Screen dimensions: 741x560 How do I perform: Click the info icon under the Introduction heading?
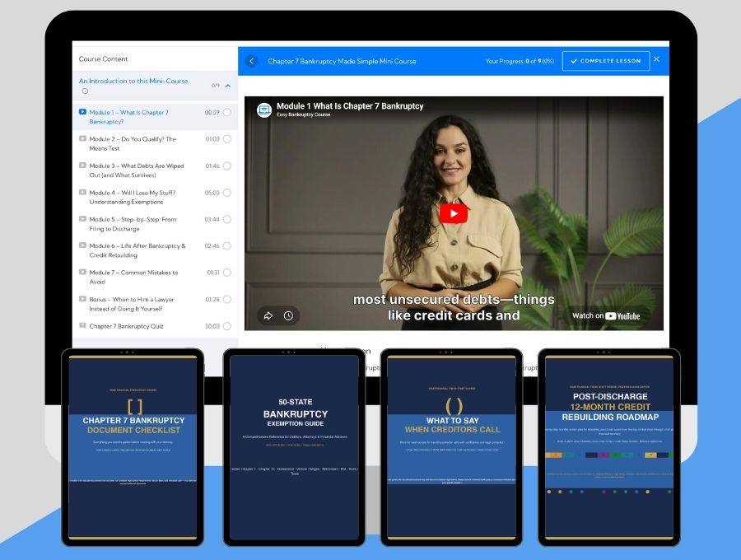tap(85, 91)
